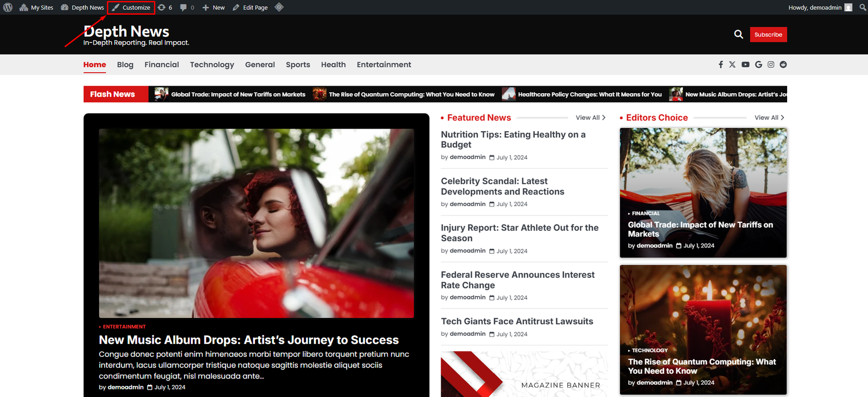
Task: Open the Facebook social icon link
Action: [720, 65]
